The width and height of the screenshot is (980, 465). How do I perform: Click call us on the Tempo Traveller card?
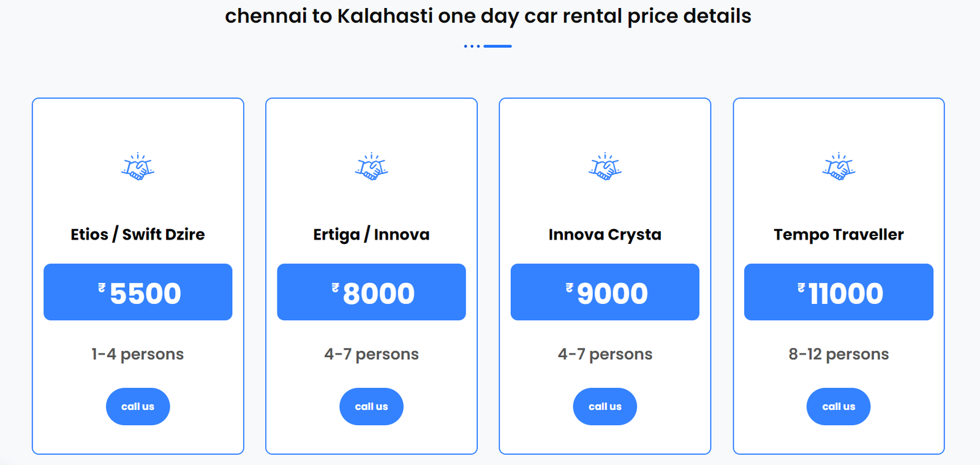point(839,406)
